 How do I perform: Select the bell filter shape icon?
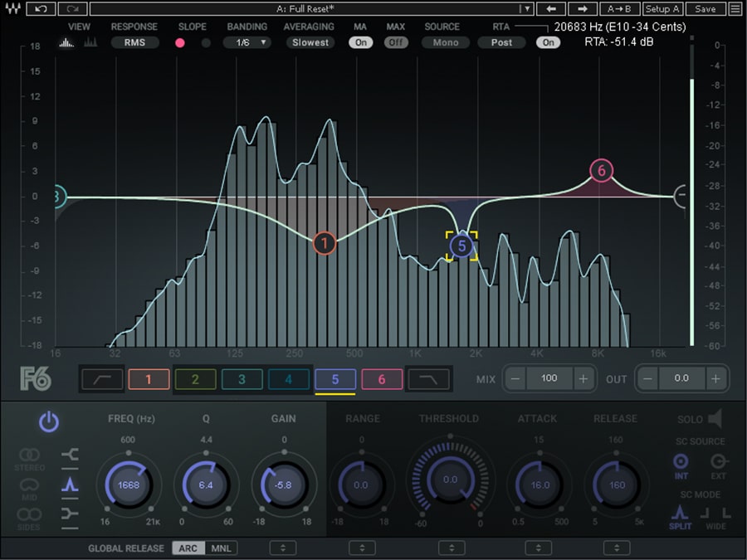click(x=70, y=485)
